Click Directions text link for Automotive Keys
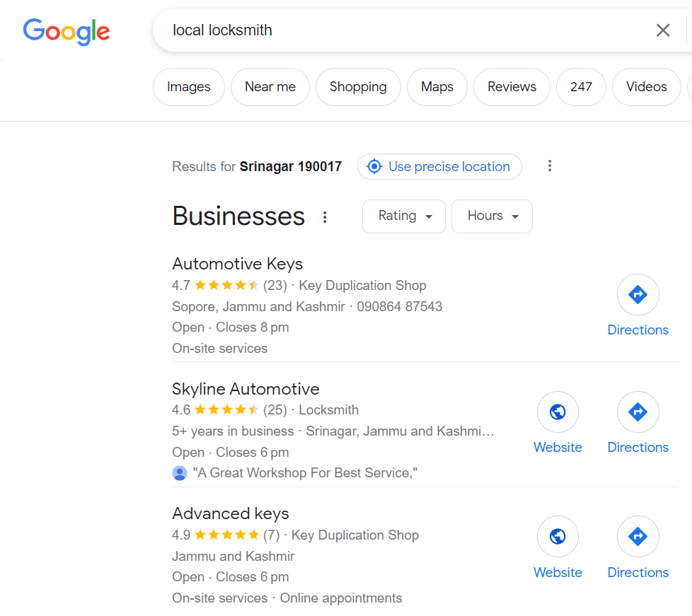 tap(638, 330)
